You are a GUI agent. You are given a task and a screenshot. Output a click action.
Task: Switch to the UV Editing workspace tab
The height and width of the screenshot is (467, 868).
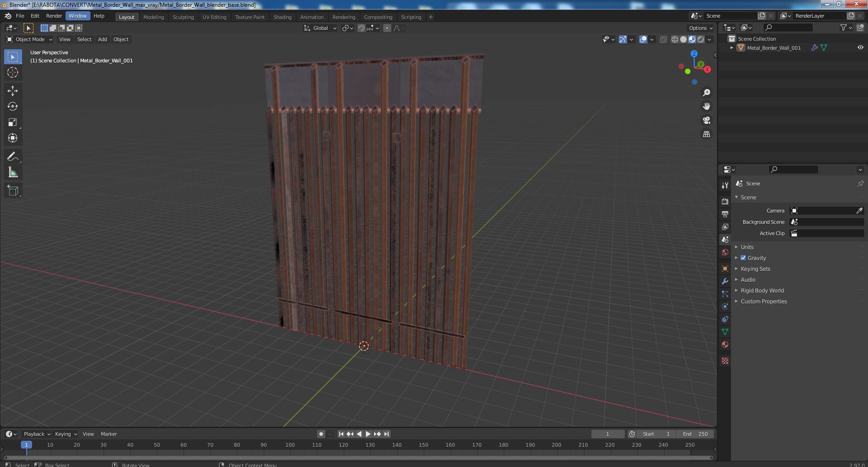(x=214, y=17)
